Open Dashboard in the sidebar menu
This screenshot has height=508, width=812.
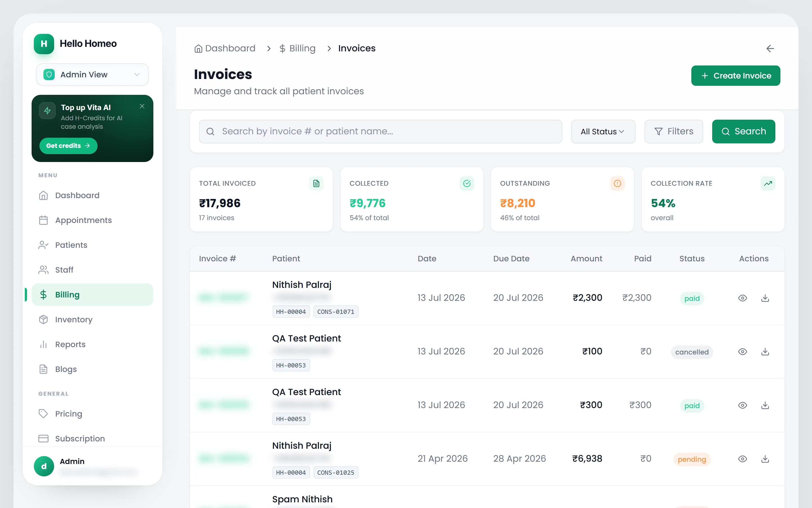point(92,195)
